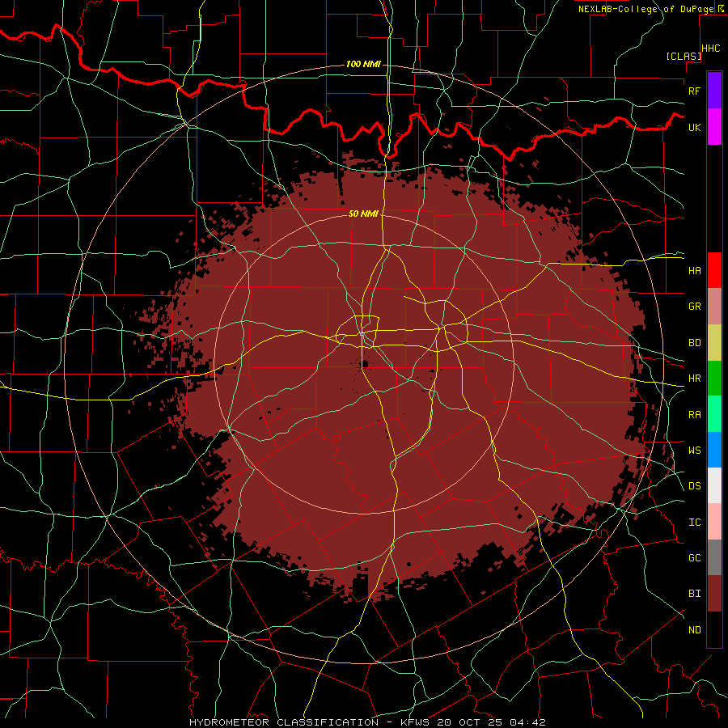Click the ND black legend swatch
Viewport: 728px width, 728px height.
[x=714, y=629]
